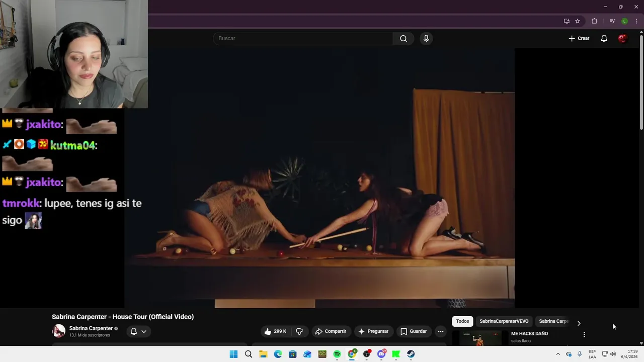
Task: Open ESP LAA language switcher
Action: 592,354
